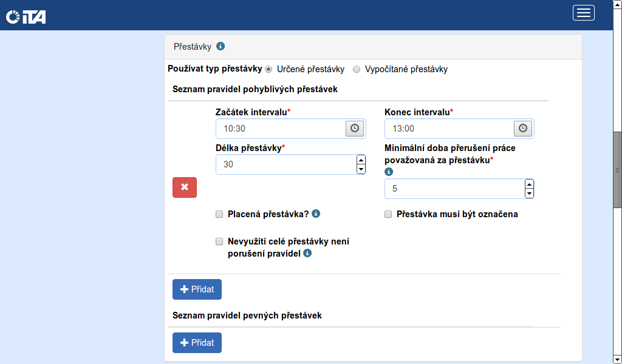
Task: Increase minimum interruption time with up arrow
Action: (529, 184)
